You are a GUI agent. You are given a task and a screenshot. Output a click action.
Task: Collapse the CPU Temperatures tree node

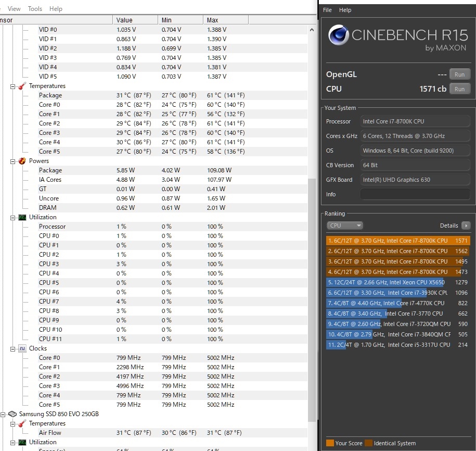(13, 86)
